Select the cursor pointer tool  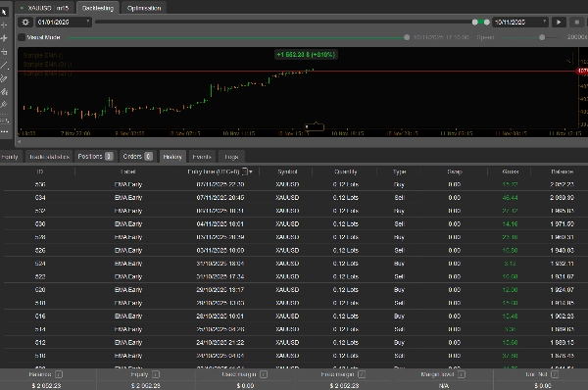(4, 12)
